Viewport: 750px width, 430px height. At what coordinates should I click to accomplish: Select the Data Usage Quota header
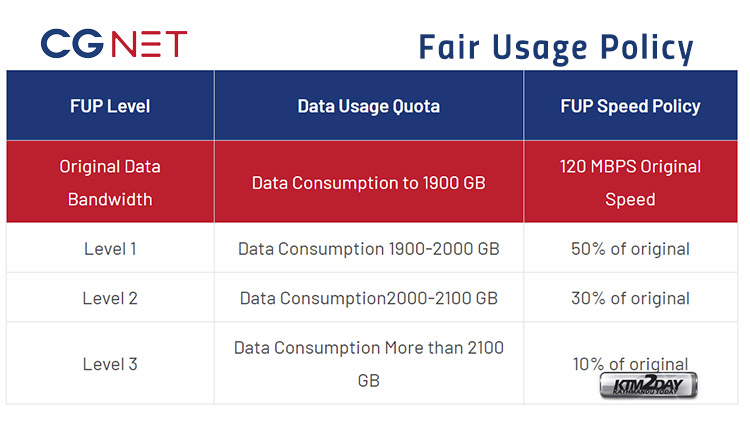pos(369,106)
